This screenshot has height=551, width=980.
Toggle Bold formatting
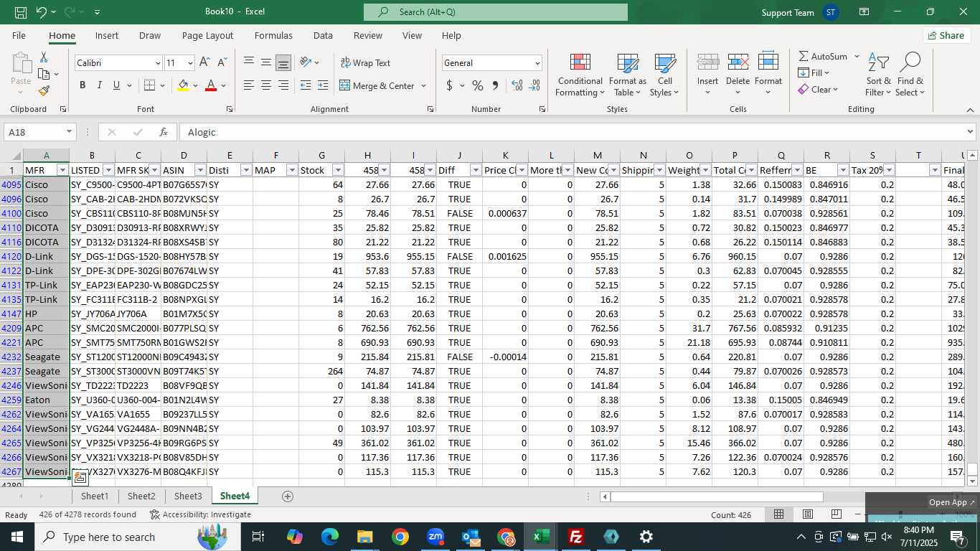tap(83, 85)
